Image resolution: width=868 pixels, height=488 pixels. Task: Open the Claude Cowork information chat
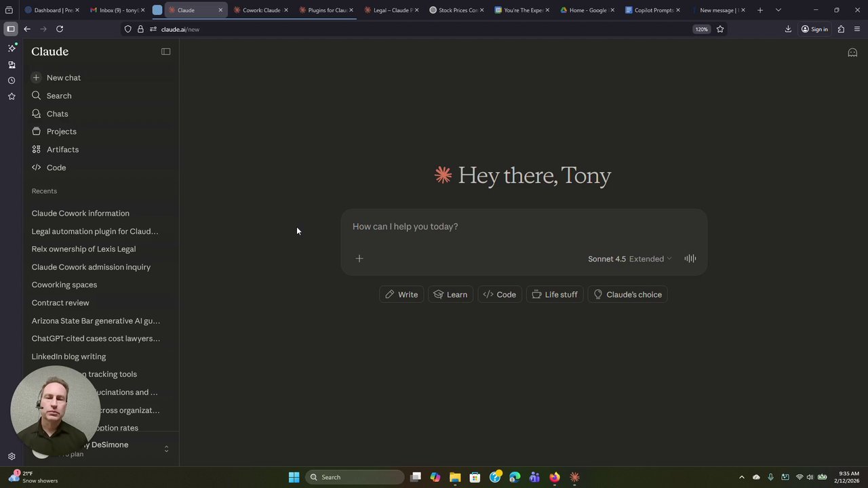(80, 213)
